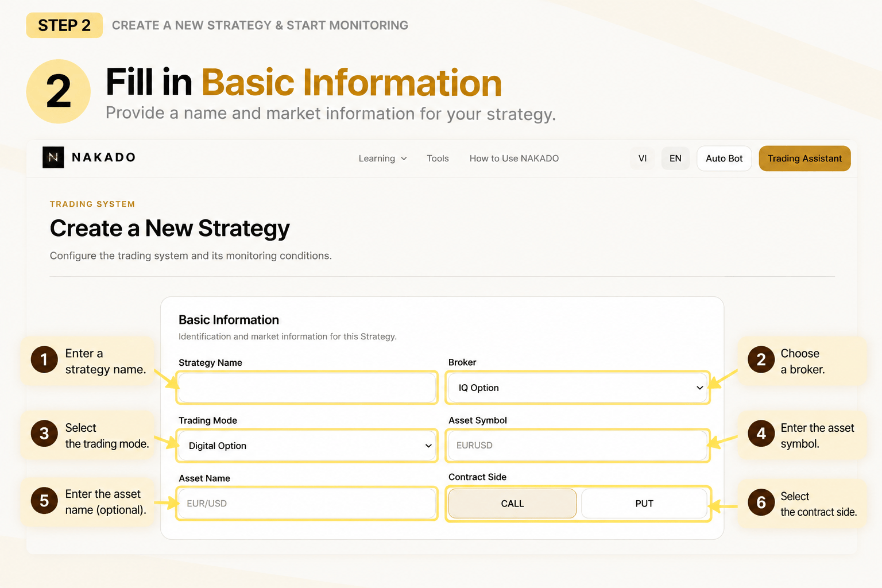Switch language to VI

(x=643, y=158)
